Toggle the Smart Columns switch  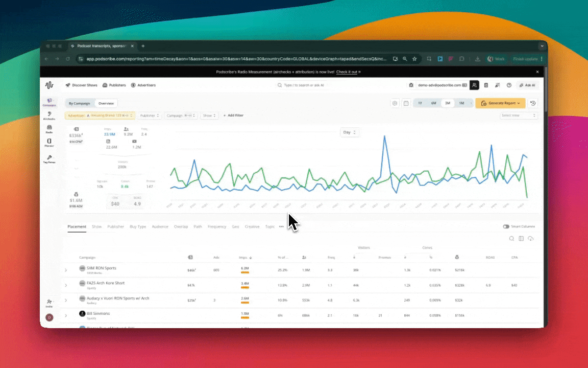tap(506, 226)
